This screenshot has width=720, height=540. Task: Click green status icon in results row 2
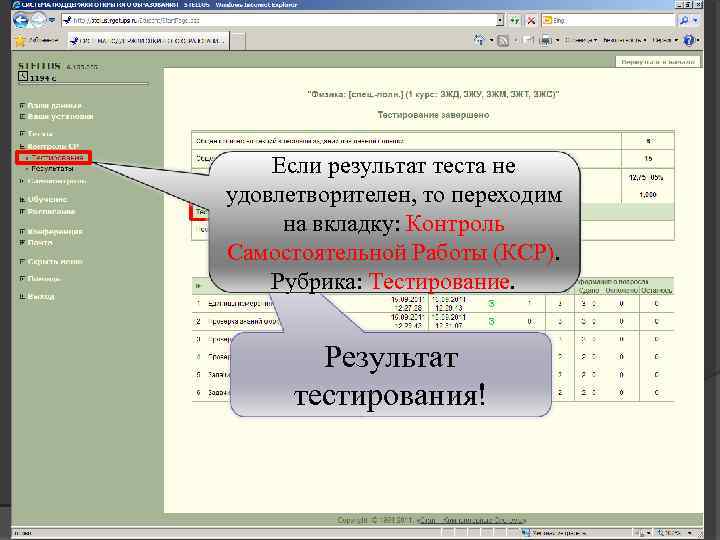(492, 321)
